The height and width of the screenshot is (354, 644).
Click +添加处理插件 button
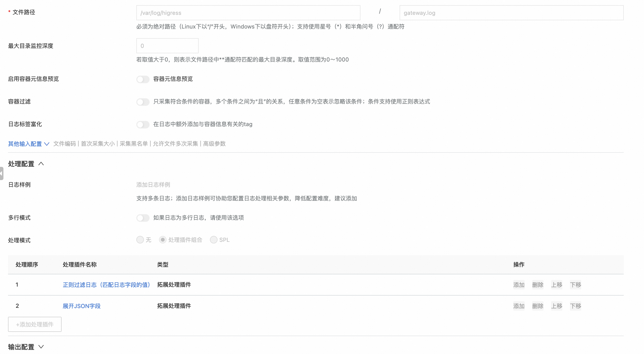pos(34,324)
